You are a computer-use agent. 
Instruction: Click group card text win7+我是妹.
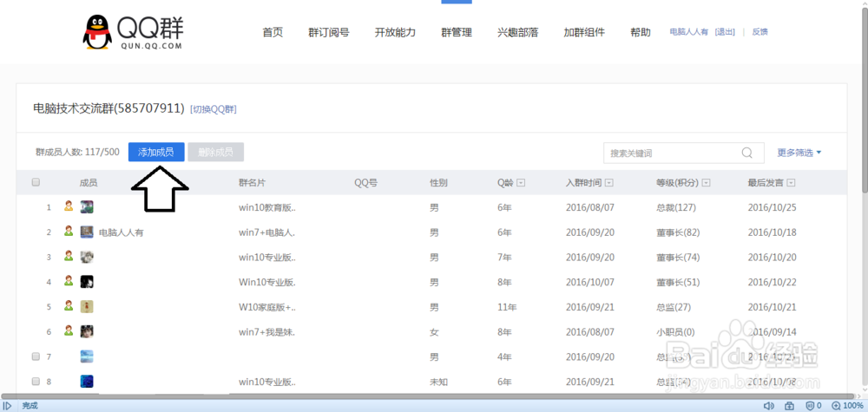(x=266, y=332)
